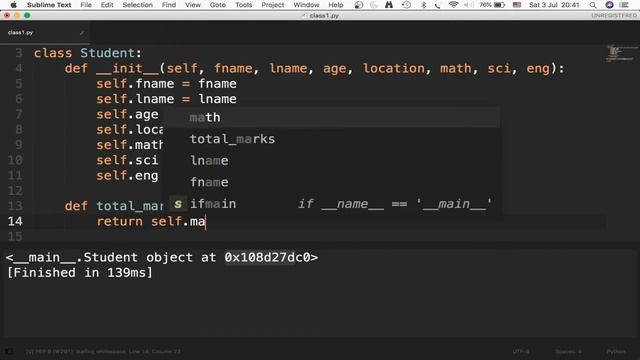
Task: Open the Python syntax selector
Action: click(616, 351)
